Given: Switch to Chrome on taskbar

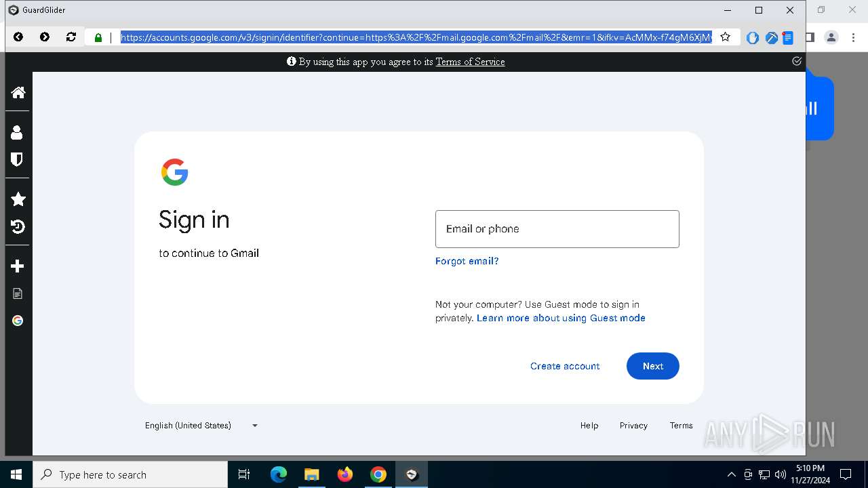Looking at the screenshot, I should point(378,474).
